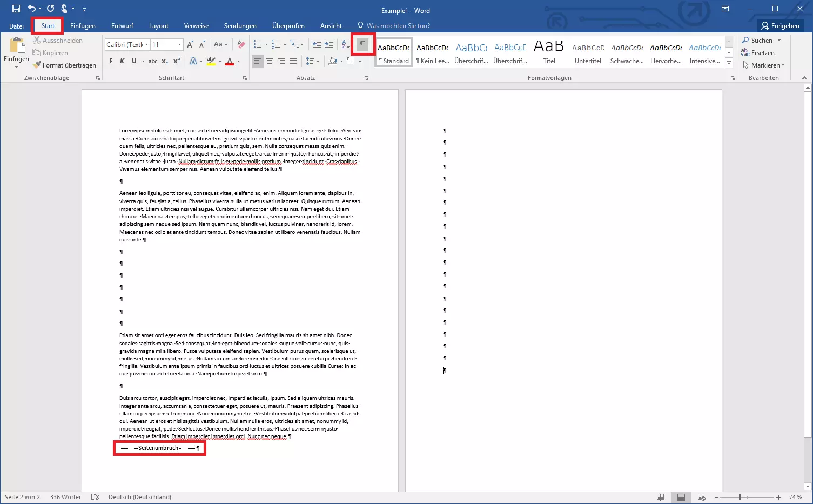
Task: Justify the paragraph text
Action: [293, 61]
